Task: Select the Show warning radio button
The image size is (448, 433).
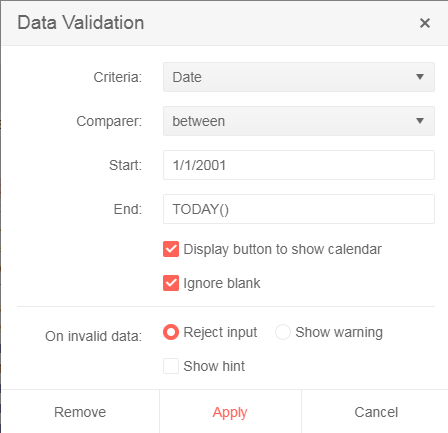Action: pyautogui.click(x=283, y=332)
